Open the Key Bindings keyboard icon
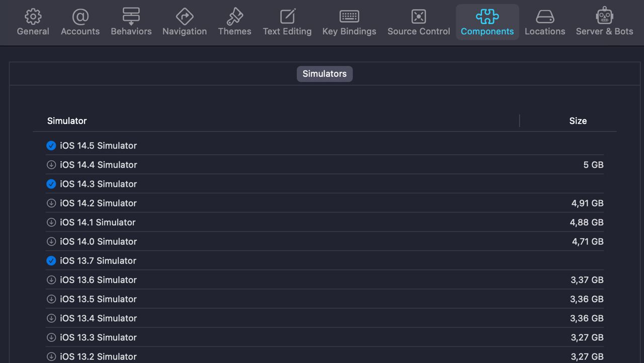 tap(349, 17)
